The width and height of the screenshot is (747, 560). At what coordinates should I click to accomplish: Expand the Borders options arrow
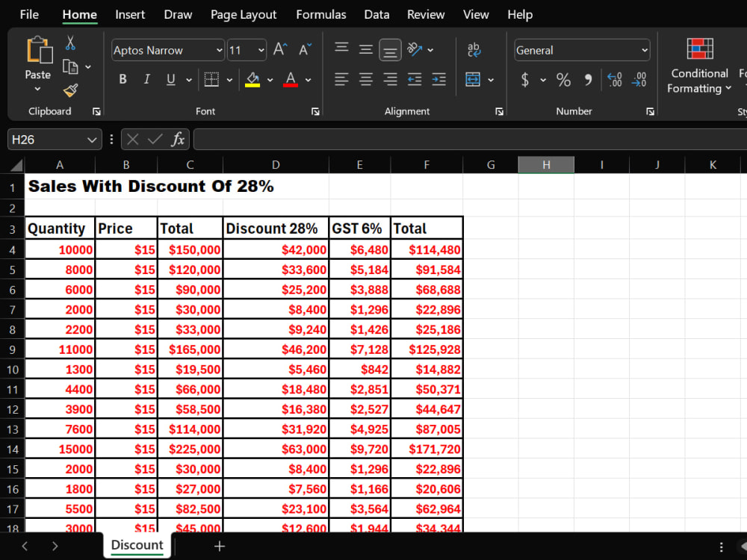point(229,80)
